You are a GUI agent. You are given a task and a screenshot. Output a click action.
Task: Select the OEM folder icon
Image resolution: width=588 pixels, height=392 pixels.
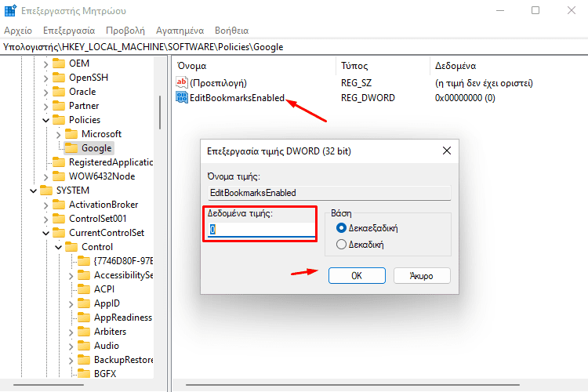pyautogui.click(x=59, y=64)
